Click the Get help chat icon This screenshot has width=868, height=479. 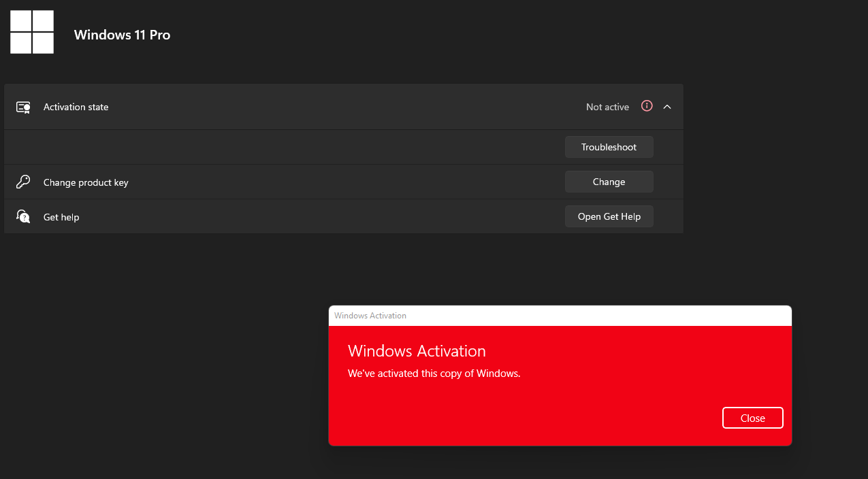[23, 216]
